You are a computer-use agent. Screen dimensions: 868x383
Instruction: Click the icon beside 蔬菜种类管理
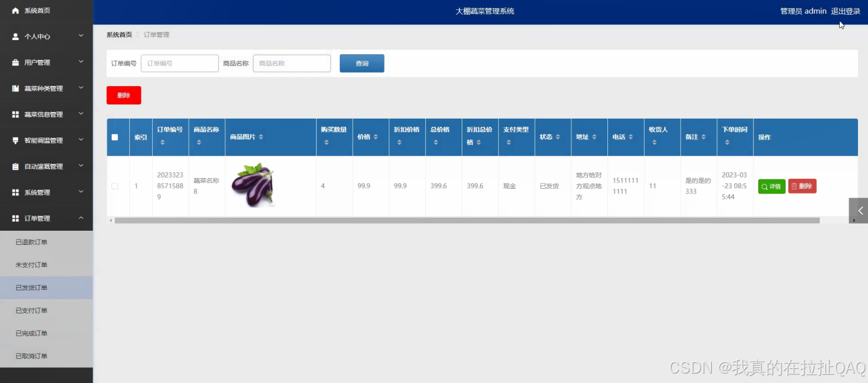coord(15,89)
